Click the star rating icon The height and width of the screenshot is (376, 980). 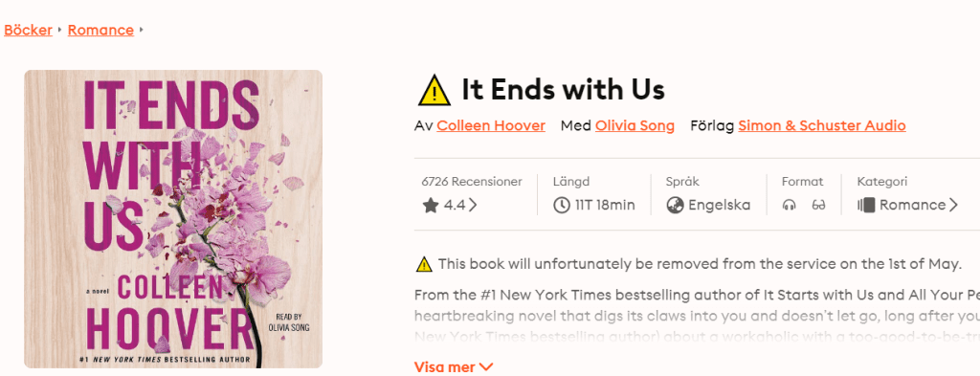point(431,205)
